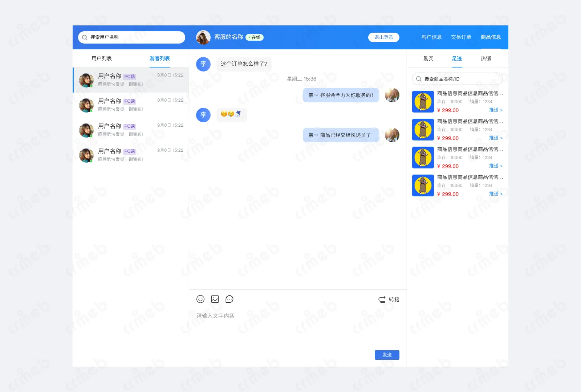The width and height of the screenshot is (581, 392).
Task: Click the 在线 online status badge
Action: coord(255,37)
